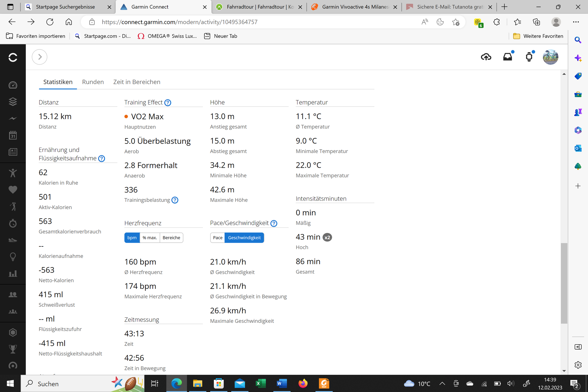This screenshot has height=392, width=588.
Task: Switch to the Zeit in Bereichen tab
Action: pos(137,82)
